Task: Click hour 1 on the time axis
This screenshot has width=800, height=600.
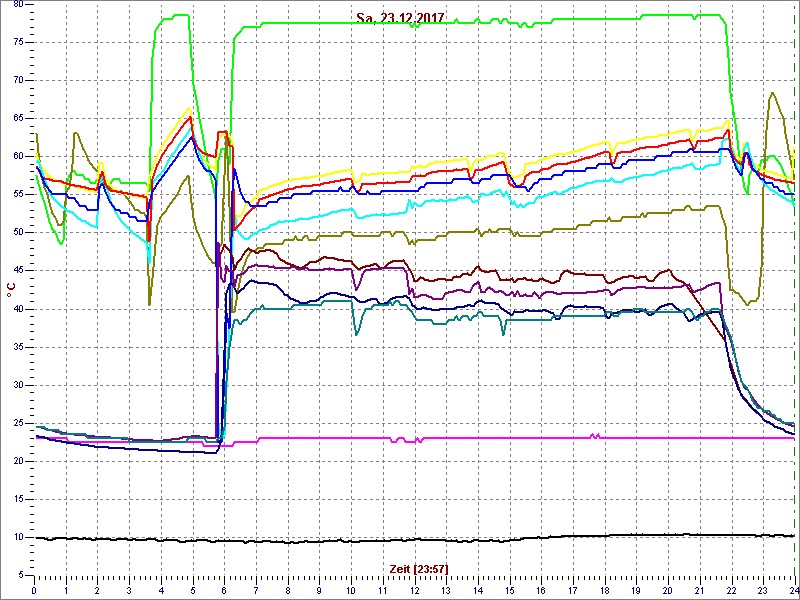Action: [66, 589]
